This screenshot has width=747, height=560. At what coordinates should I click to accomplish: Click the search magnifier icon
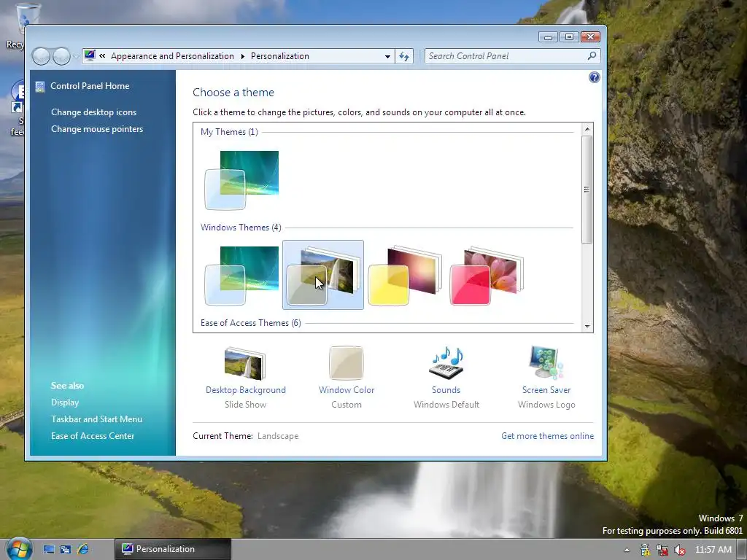point(592,56)
